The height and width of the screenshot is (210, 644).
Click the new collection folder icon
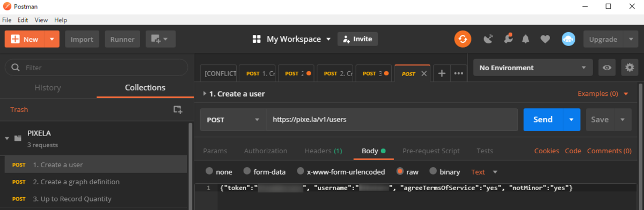pyautogui.click(x=178, y=109)
